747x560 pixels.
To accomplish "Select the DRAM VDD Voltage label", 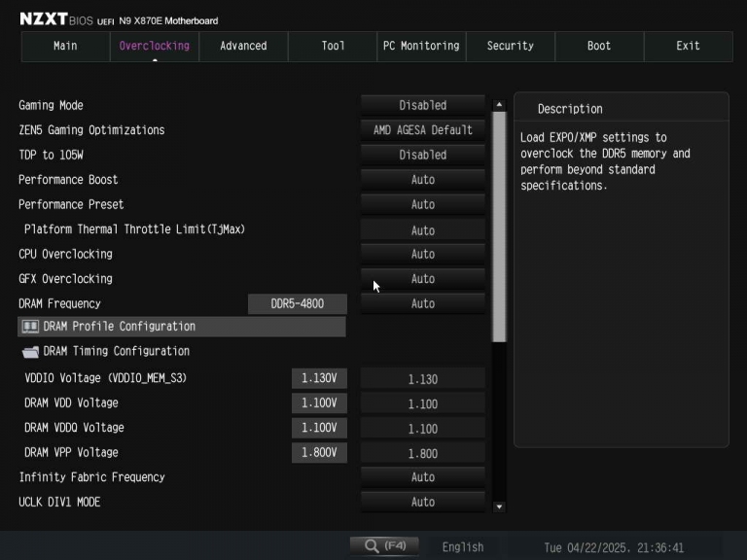I will click(71, 402).
